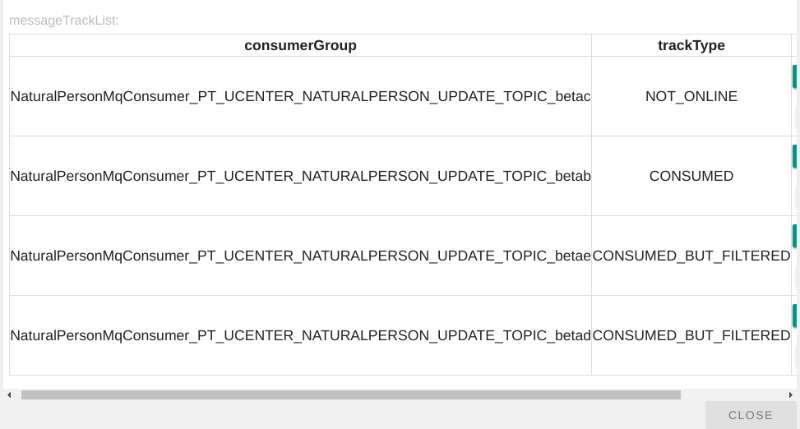Click the horizontal scrollbar's left arrow
This screenshot has height=429, width=800.
tap(9, 395)
